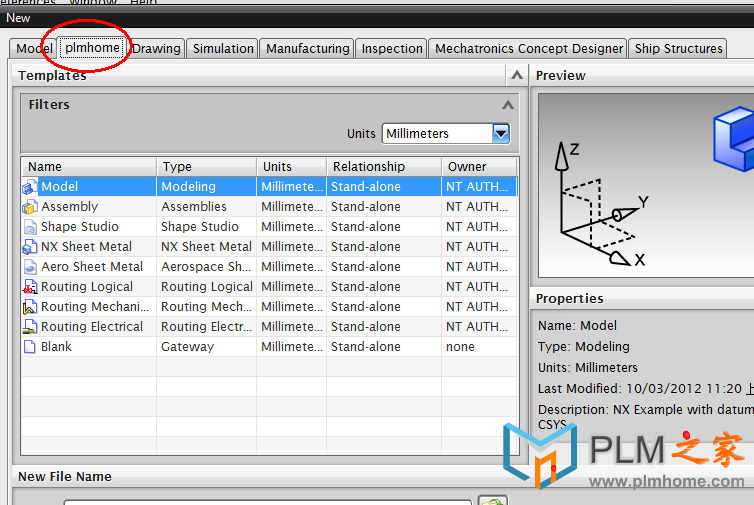Viewport: 754px width, 505px height.
Task: Click the Assemblies type cell
Action: pyautogui.click(x=206, y=207)
